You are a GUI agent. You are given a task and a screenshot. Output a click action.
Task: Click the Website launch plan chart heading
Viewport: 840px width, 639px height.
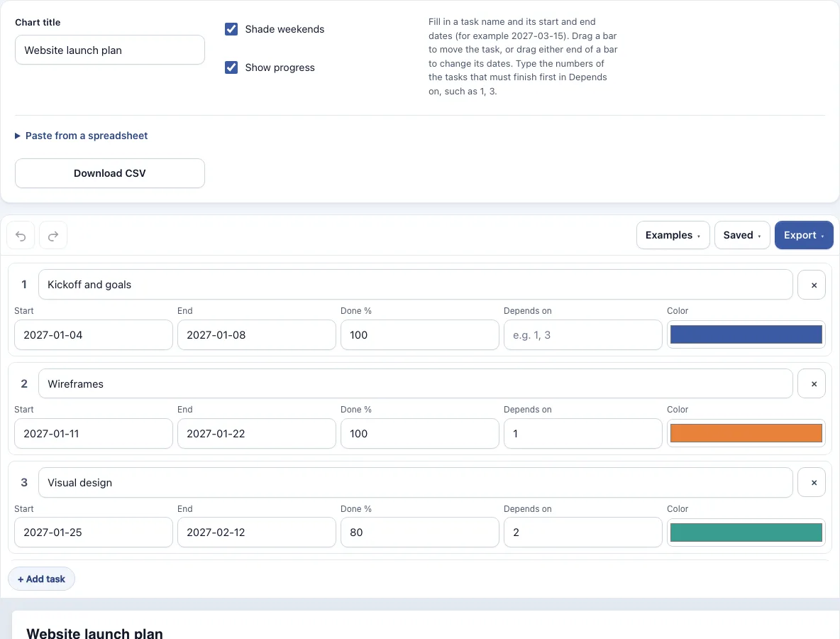(95, 633)
